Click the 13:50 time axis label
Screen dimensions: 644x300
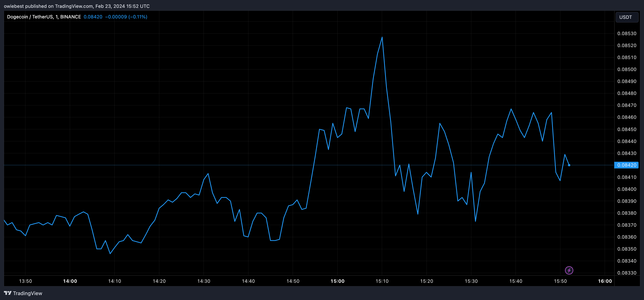[x=25, y=281]
